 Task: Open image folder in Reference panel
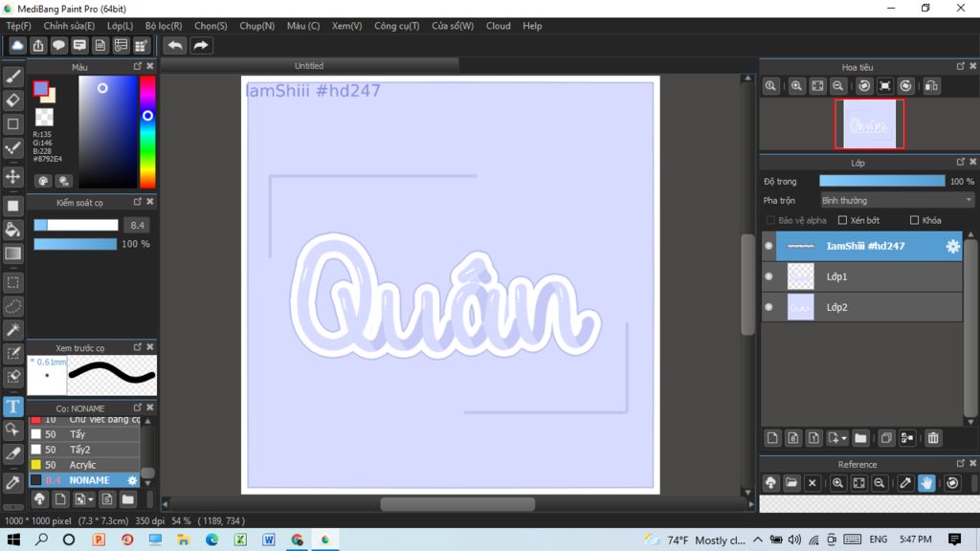(791, 483)
